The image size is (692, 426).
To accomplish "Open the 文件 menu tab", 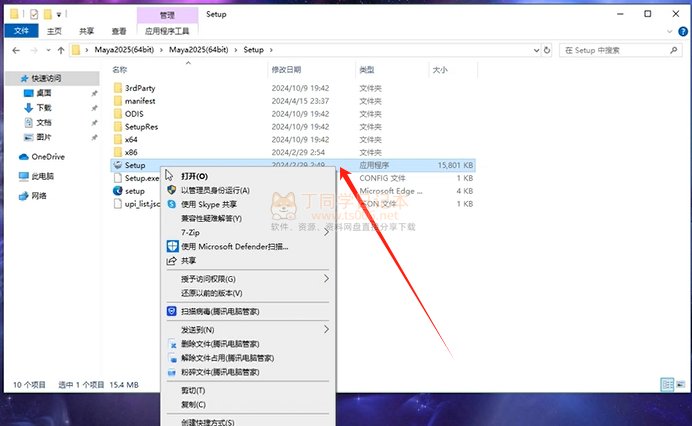I will click(21, 31).
